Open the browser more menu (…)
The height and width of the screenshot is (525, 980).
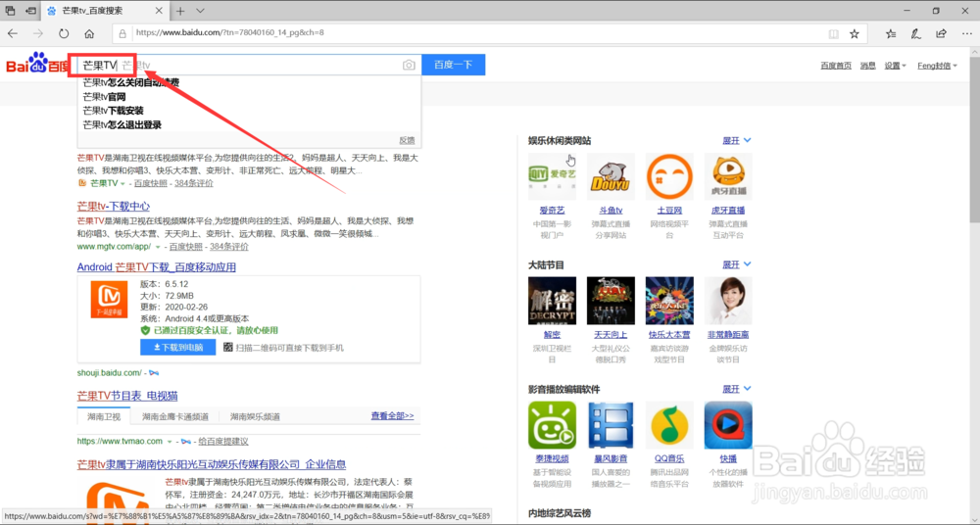click(x=965, y=33)
